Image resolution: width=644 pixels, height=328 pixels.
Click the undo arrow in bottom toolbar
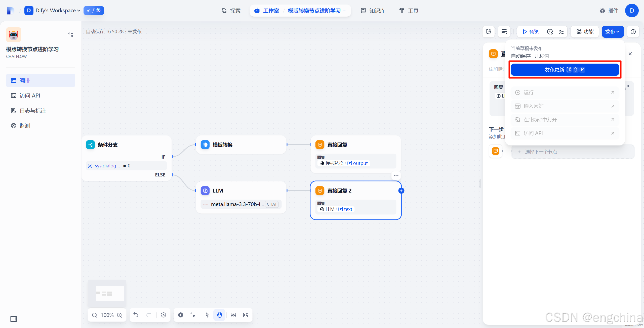coord(136,315)
